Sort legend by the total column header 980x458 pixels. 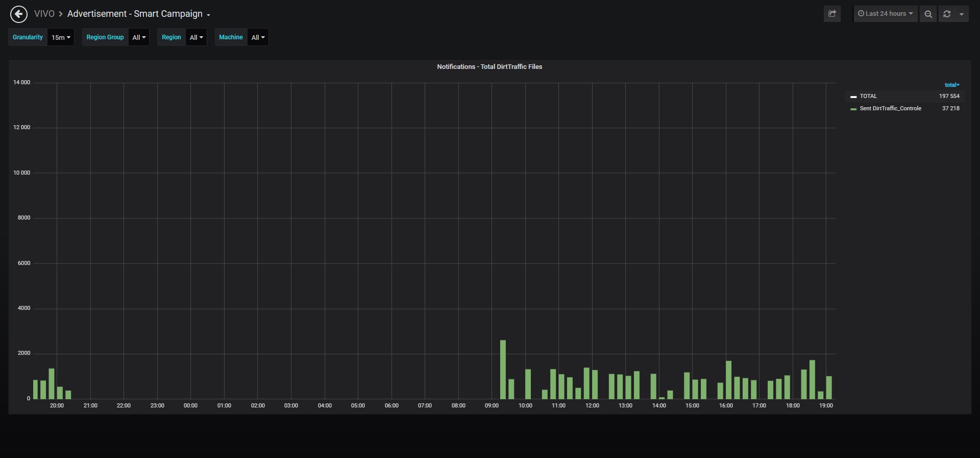pyautogui.click(x=952, y=85)
